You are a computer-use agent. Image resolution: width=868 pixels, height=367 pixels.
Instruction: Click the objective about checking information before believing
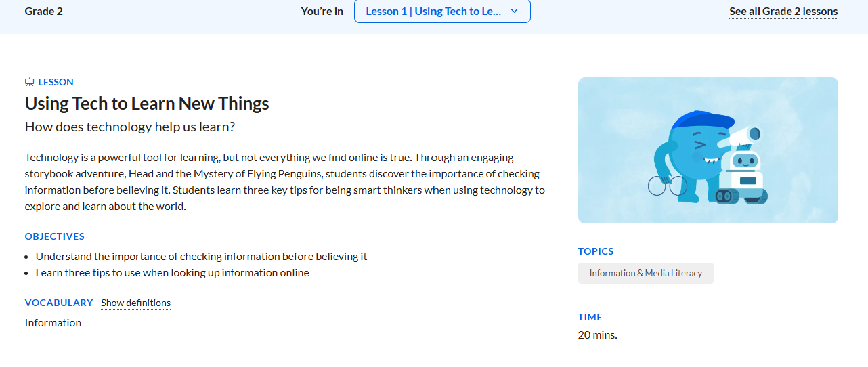201,257
